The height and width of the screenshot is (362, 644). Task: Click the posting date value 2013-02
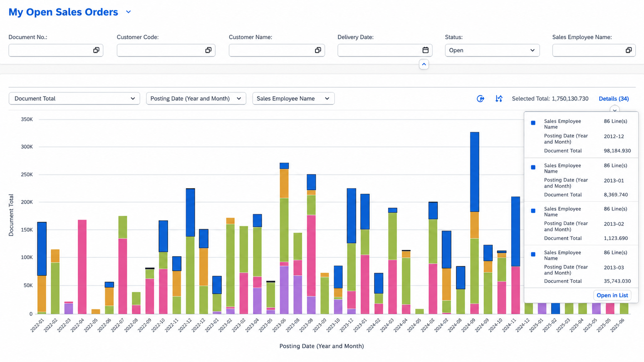pyautogui.click(x=614, y=224)
